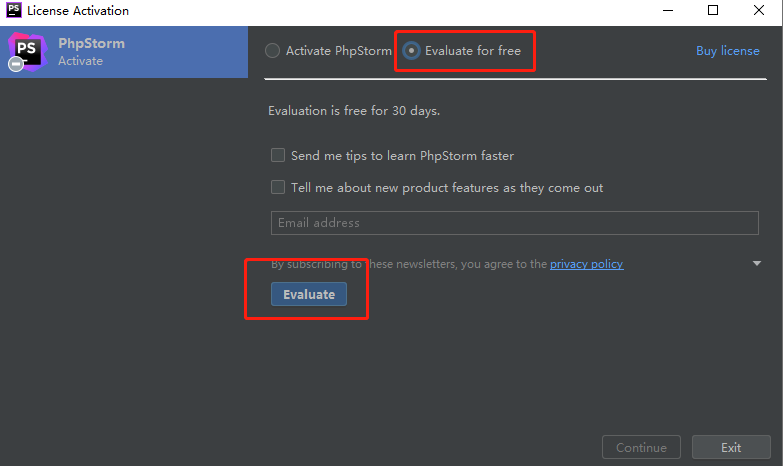Image resolution: width=783 pixels, height=466 pixels.
Task: Focus the Email address field
Action: tap(514, 223)
